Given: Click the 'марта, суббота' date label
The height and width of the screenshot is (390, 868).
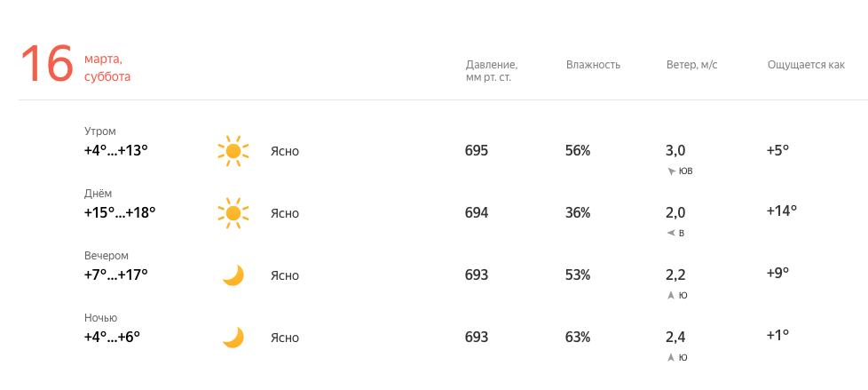Looking at the screenshot, I should point(107,68).
